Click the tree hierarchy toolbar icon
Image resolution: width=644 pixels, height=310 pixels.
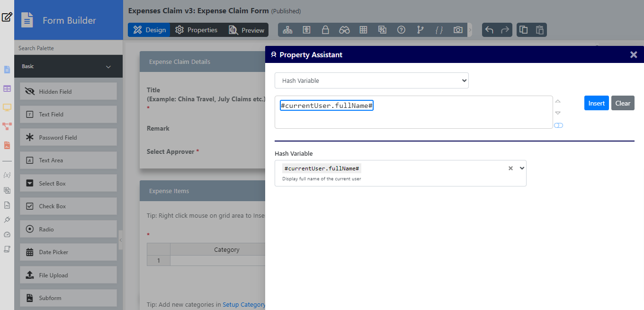287,30
